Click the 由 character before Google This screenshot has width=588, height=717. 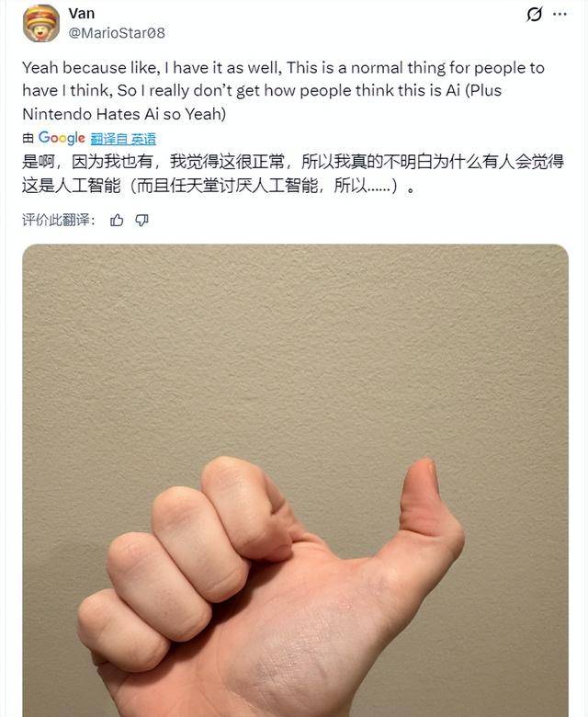click(x=28, y=138)
